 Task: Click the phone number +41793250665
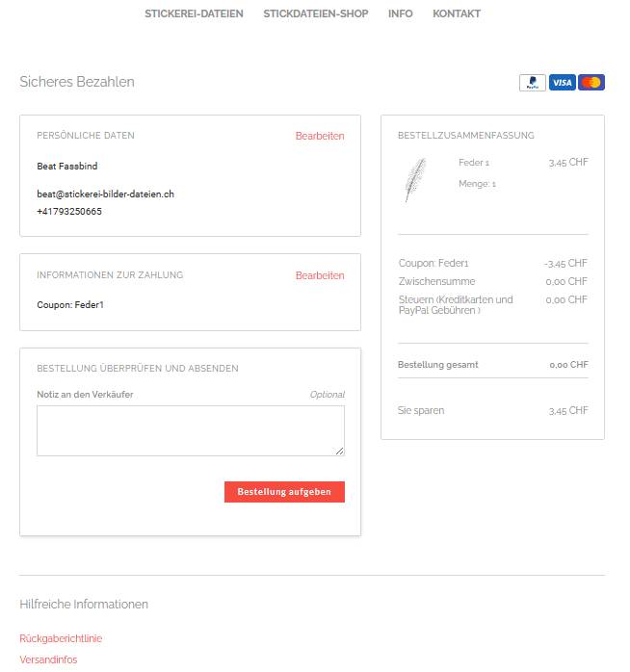point(69,211)
